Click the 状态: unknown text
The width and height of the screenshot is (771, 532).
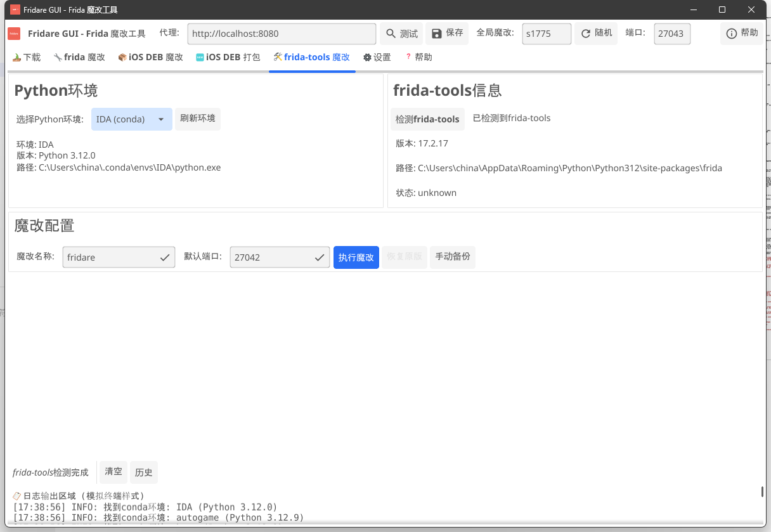point(426,193)
